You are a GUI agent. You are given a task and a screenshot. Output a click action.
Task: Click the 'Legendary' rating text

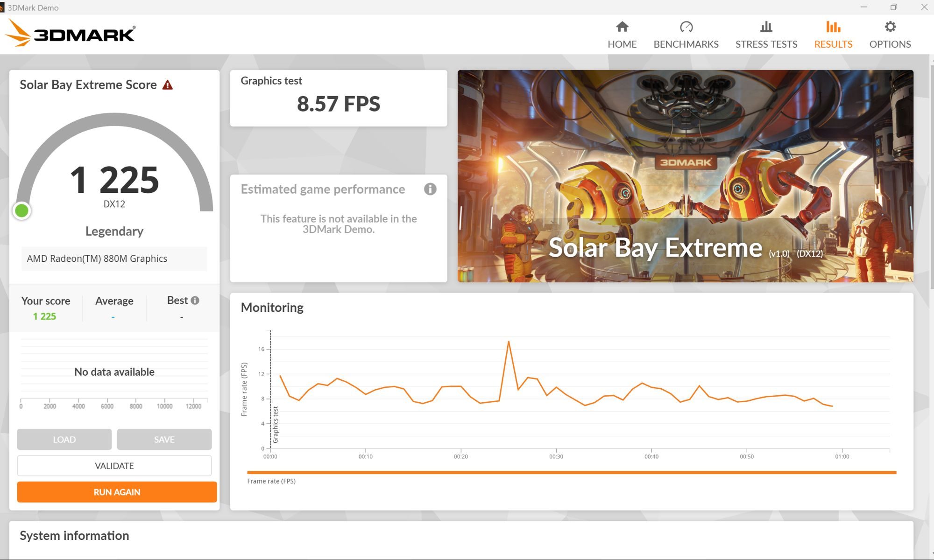(x=114, y=231)
